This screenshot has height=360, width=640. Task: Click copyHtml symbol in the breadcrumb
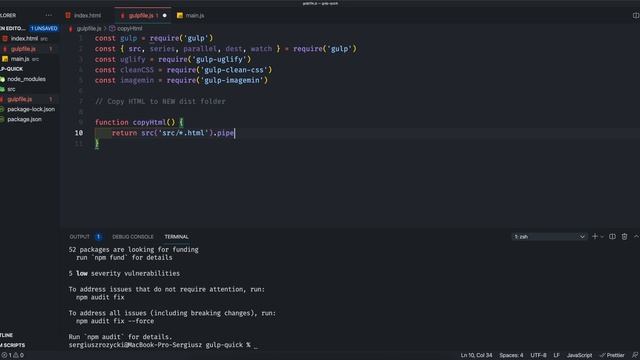[130, 29]
